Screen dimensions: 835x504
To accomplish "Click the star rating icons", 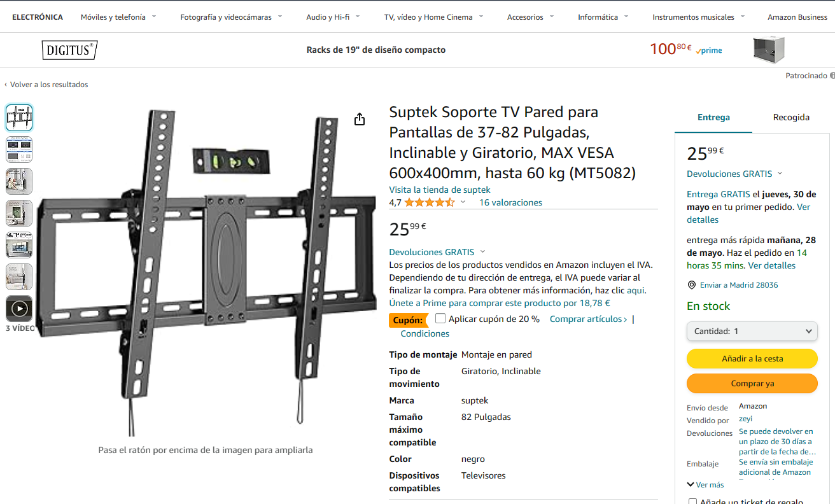I will (429, 202).
